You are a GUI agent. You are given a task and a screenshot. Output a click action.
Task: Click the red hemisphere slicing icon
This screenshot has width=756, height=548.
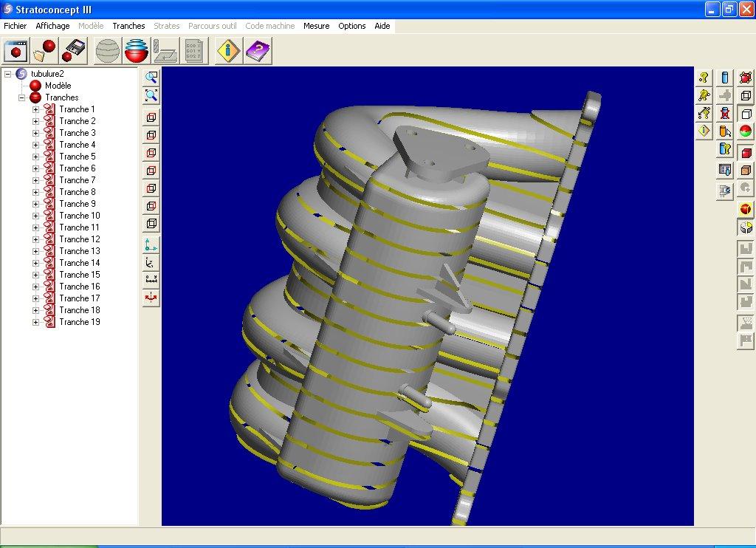point(137,51)
